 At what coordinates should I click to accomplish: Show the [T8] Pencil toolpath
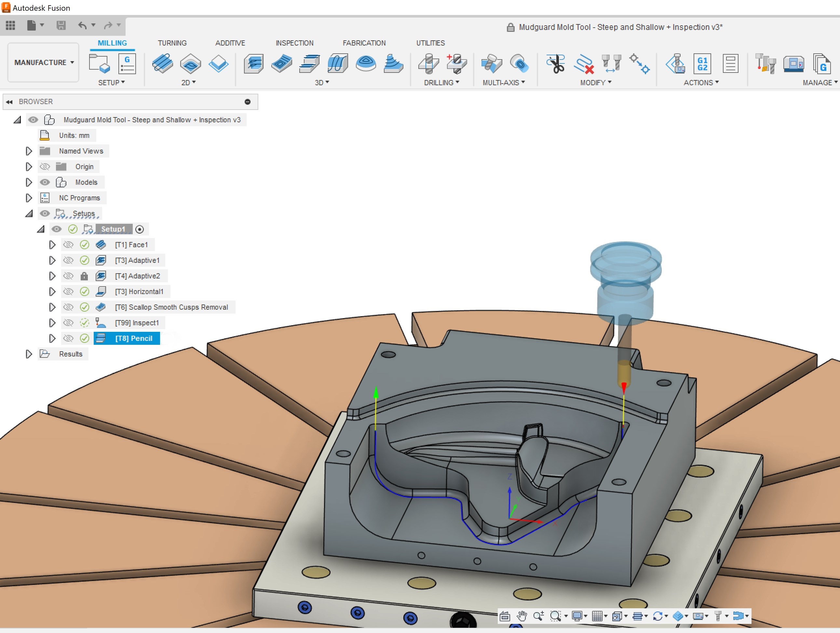[x=68, y=338]
